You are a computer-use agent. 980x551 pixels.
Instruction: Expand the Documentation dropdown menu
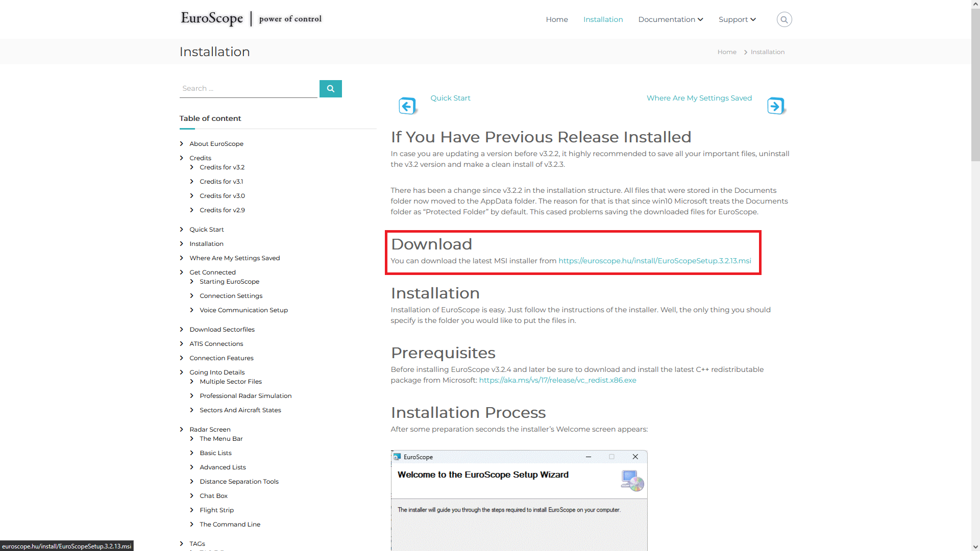tap(671, 19)
